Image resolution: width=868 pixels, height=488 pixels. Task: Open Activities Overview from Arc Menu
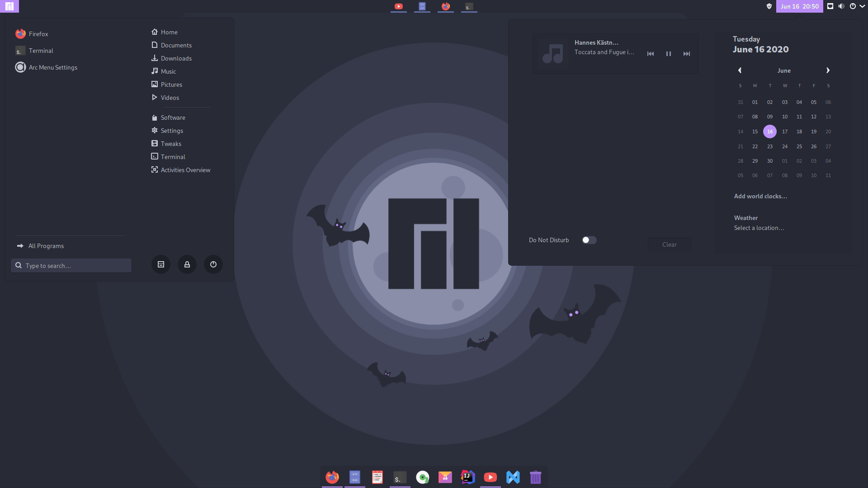click(185, 170)
